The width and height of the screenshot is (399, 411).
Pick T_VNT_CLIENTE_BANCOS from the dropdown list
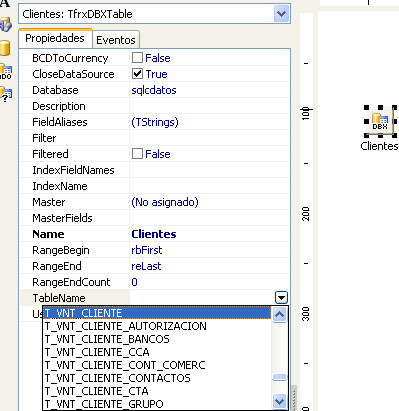coord(157,339)
